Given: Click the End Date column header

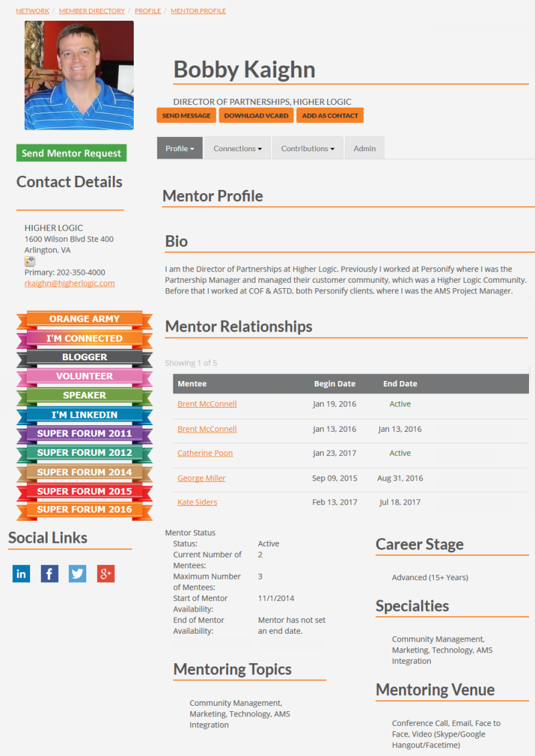Looking at the screenshot, I should (400, 384).
